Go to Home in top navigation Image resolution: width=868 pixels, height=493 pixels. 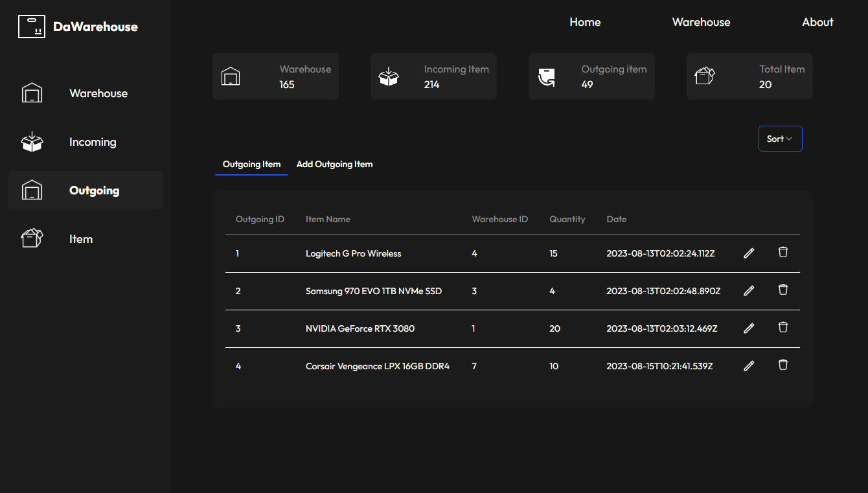click(585, 22)
